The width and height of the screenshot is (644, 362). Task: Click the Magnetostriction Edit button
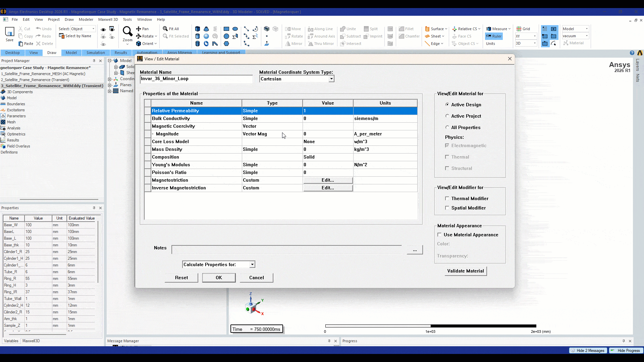(x=328, y=180)
